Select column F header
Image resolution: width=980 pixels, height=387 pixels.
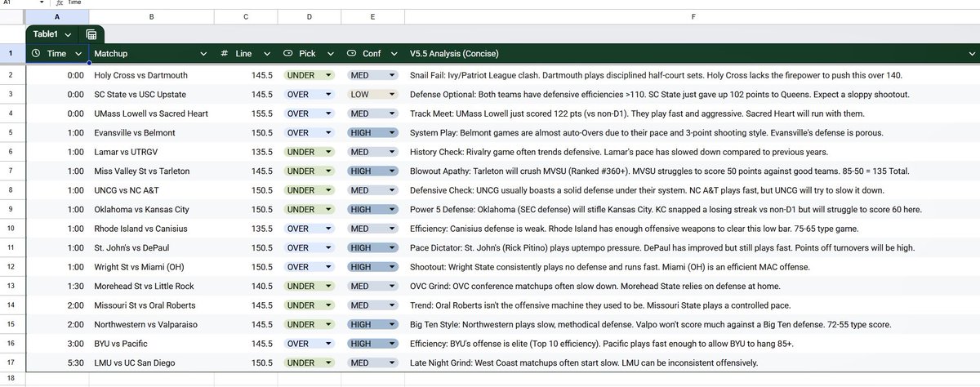point(693,16)
